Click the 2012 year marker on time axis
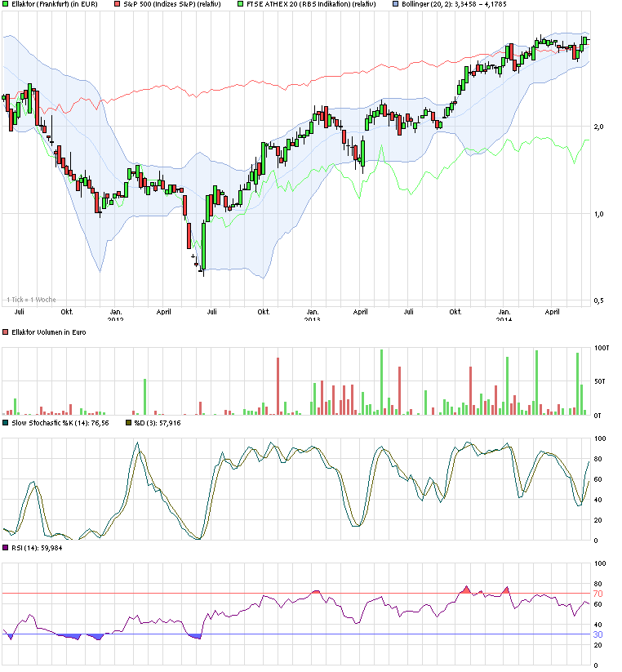Screen dimensions: 622x672 coord(116,319)
